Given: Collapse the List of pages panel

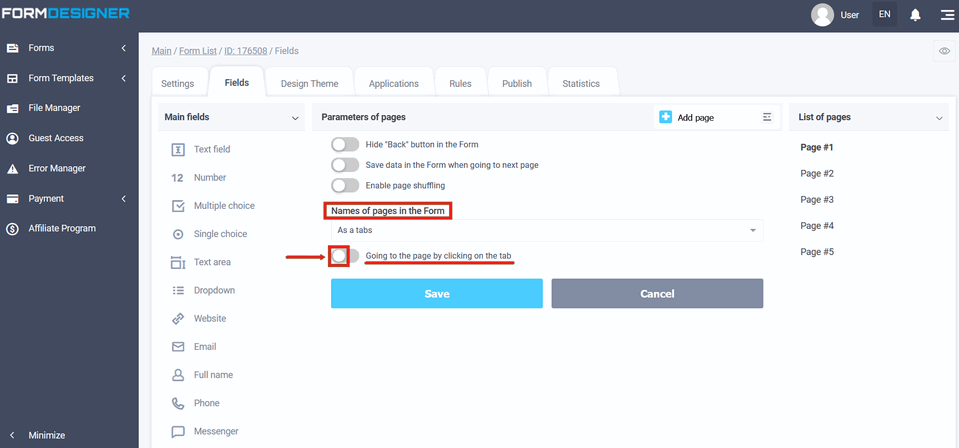Looking at the screenshot, I should (939, 118).
